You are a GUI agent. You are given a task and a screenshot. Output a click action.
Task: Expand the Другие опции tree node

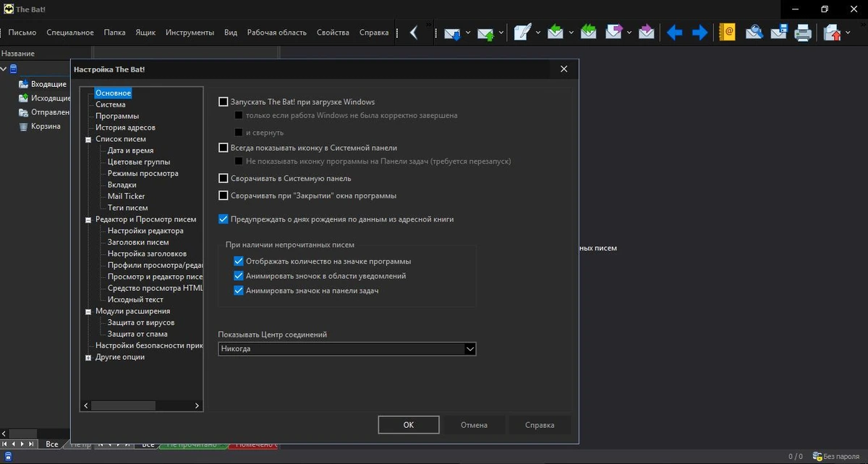point(88,358)
